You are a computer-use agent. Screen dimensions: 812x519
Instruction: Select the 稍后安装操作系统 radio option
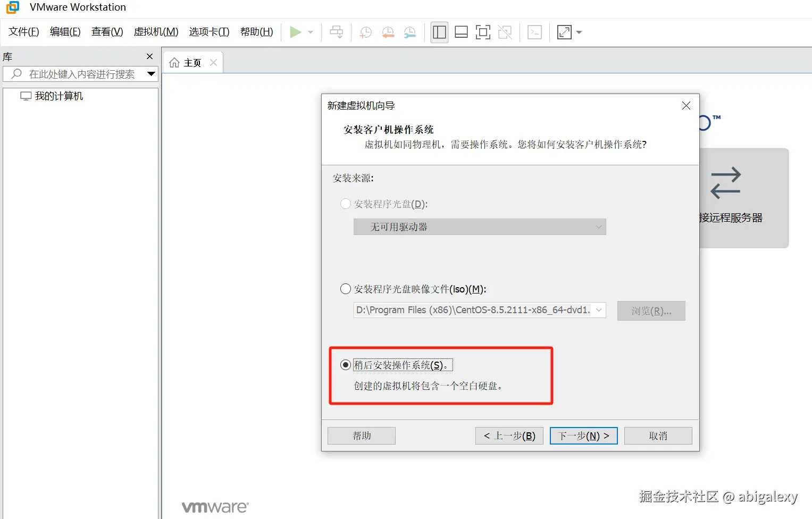(x=346, y=365)
